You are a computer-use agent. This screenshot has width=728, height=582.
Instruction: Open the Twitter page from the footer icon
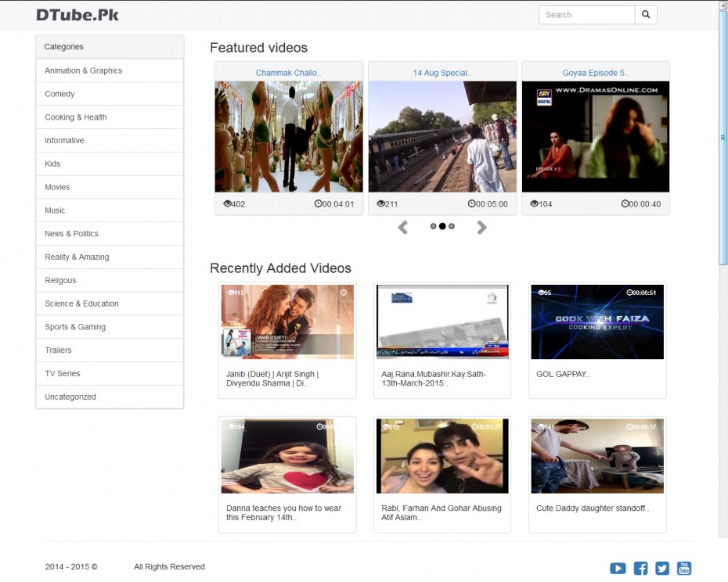point(661,568)
